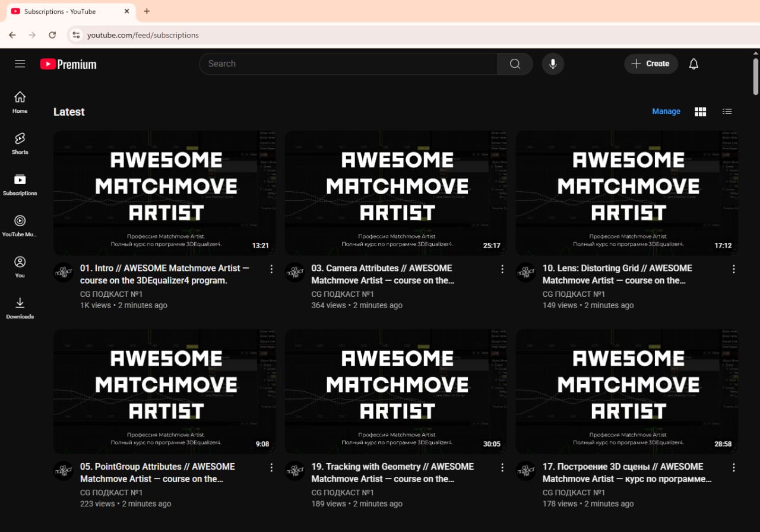This screenshot has height=532, width=760.
Task: Open options for 19. Tracking video
Action: [x=502, y=467]
